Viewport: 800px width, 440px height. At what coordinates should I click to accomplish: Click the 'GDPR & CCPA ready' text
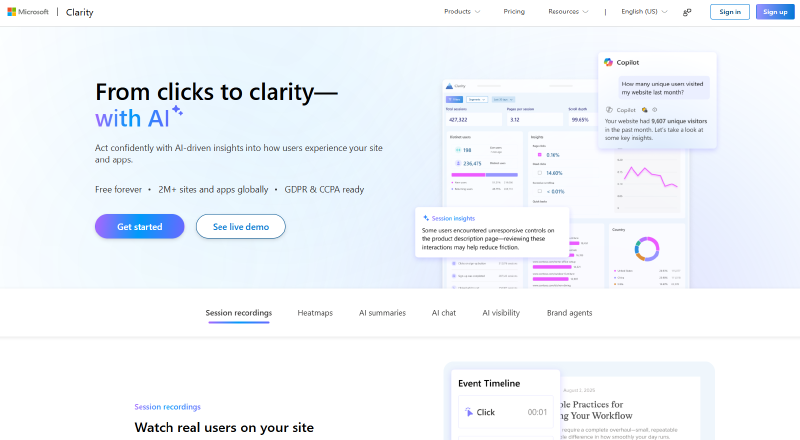pos(324,189)
